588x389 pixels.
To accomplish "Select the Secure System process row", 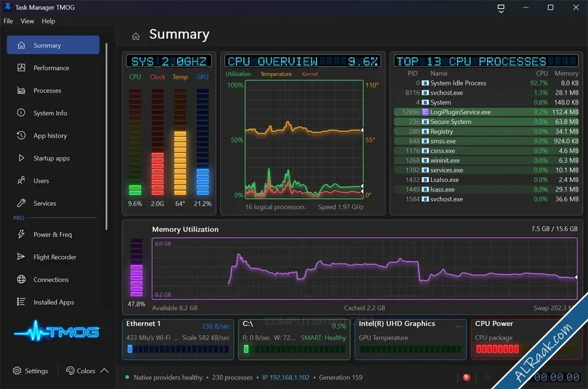I will (486, 121).
